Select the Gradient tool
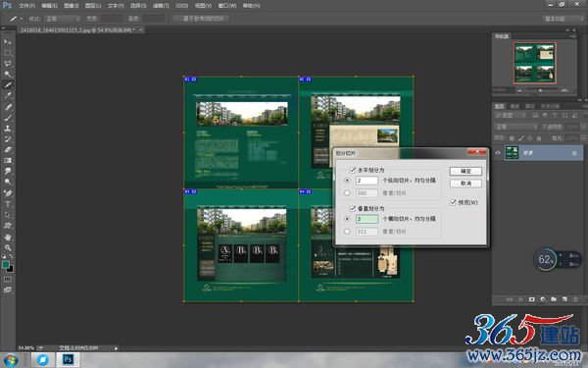 (x=8, y=160)
